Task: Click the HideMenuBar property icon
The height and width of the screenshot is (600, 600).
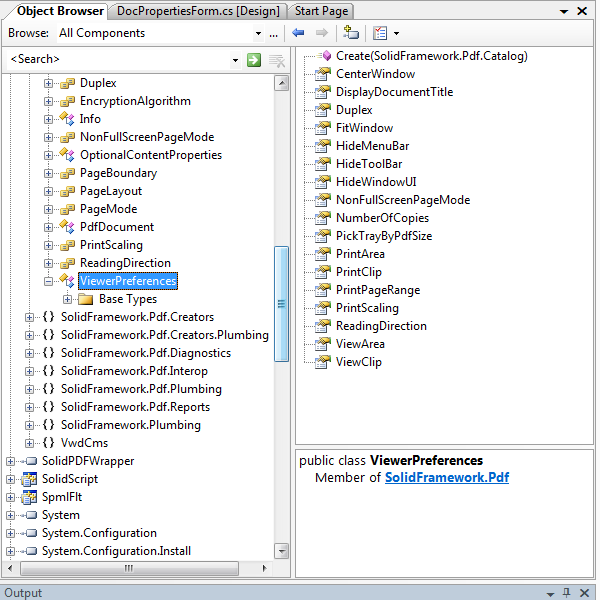Action: pyautogui.click(x=323, y=146)
